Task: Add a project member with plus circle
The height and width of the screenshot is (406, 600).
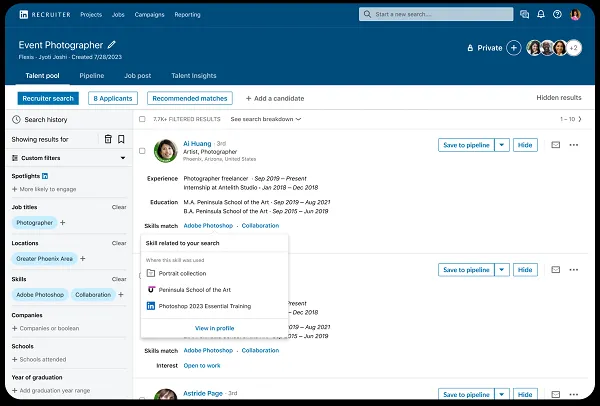Action: (x=514, y=48)
